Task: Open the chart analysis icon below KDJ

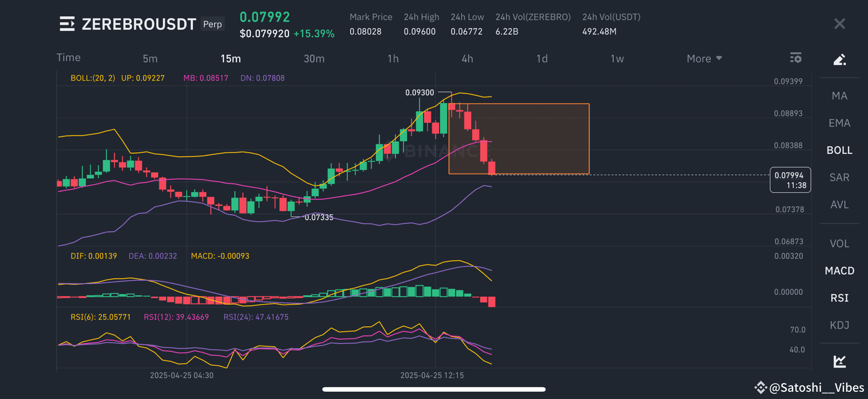Action: pyautogui.click(x=840, y=361)
